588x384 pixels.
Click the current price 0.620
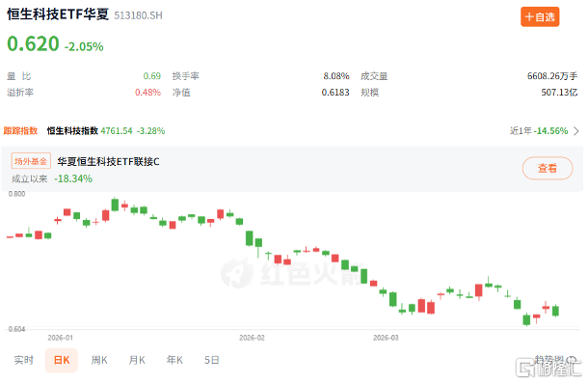[x=33, y=43]
